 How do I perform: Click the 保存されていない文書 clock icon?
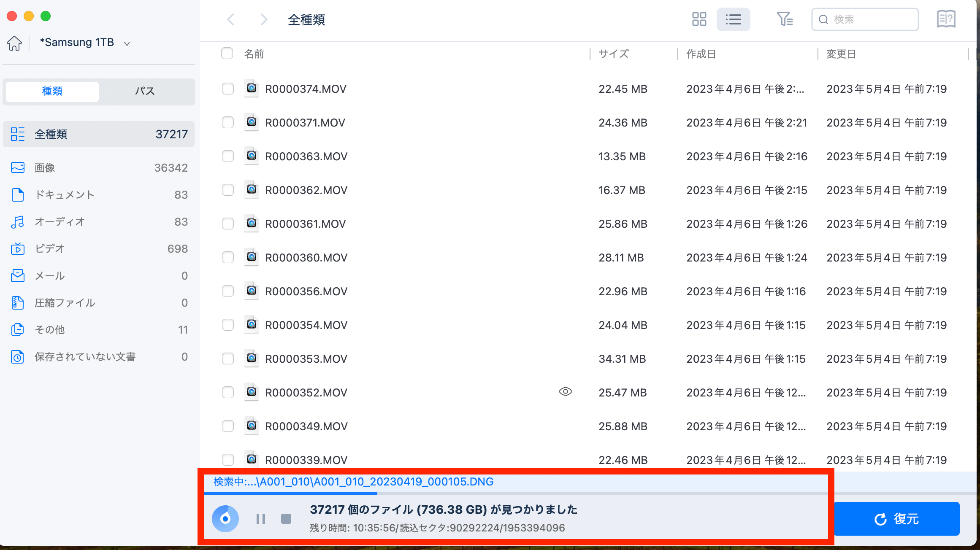coord(18,357)
